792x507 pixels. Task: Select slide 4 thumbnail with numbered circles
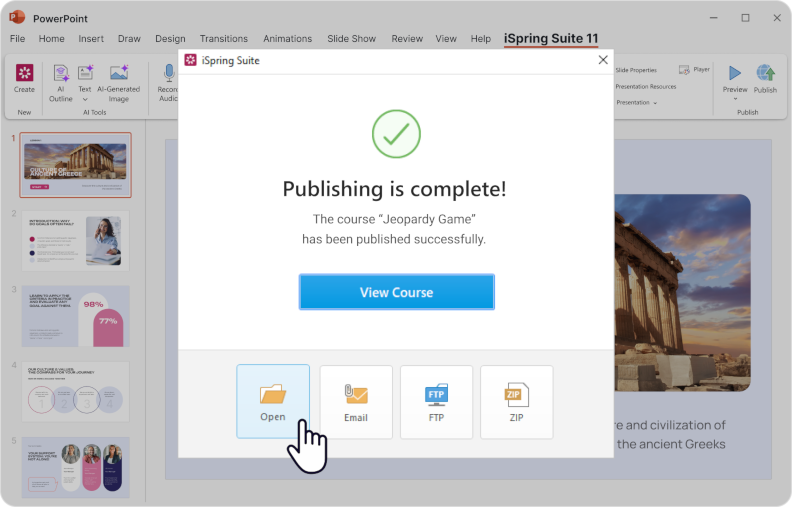tap(75, 391)
